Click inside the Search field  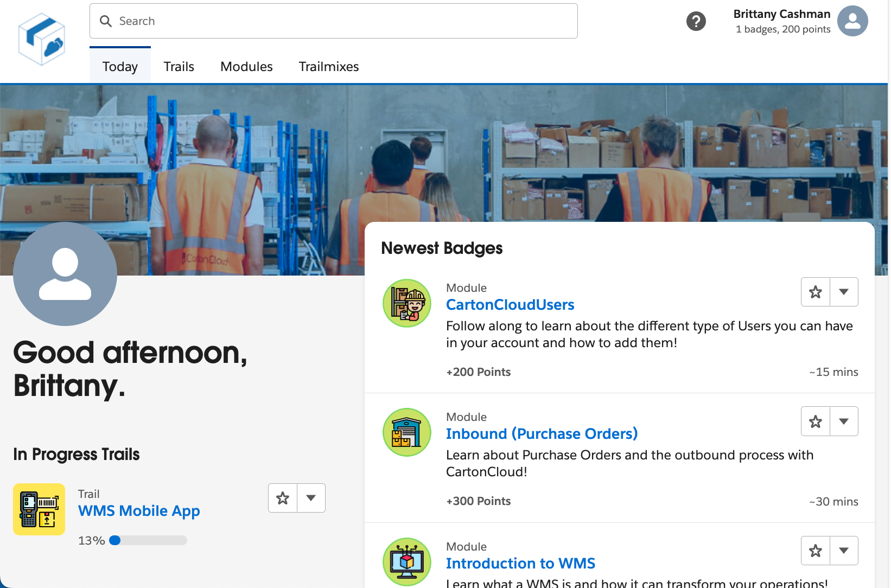(x=271, y=21)
